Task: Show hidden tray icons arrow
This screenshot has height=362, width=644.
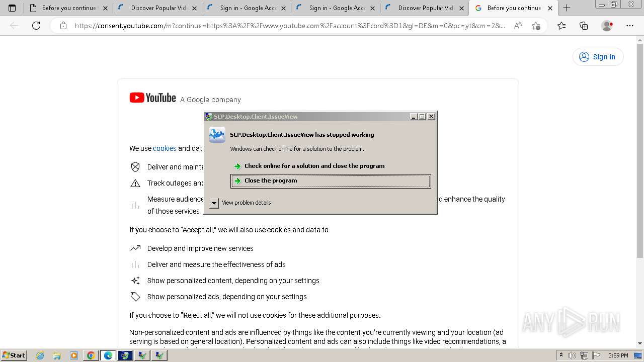Action: coord(561,355)
